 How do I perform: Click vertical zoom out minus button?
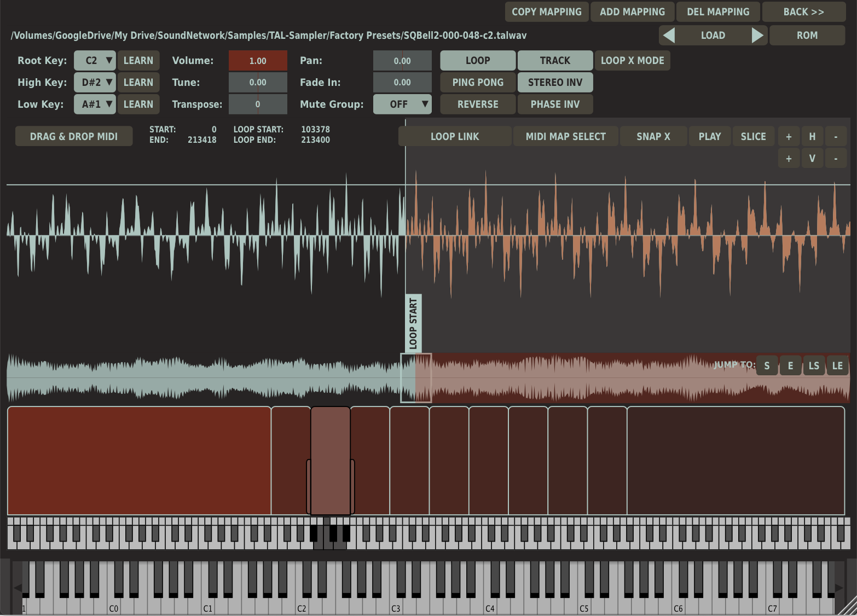pyautogui.click(x=835, y=159)
